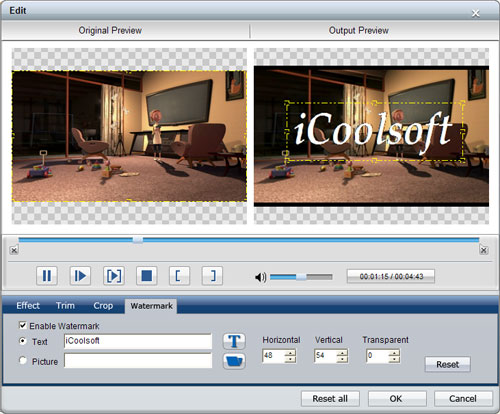
Task: Click the picture path input field
Action: coord(138,361)
